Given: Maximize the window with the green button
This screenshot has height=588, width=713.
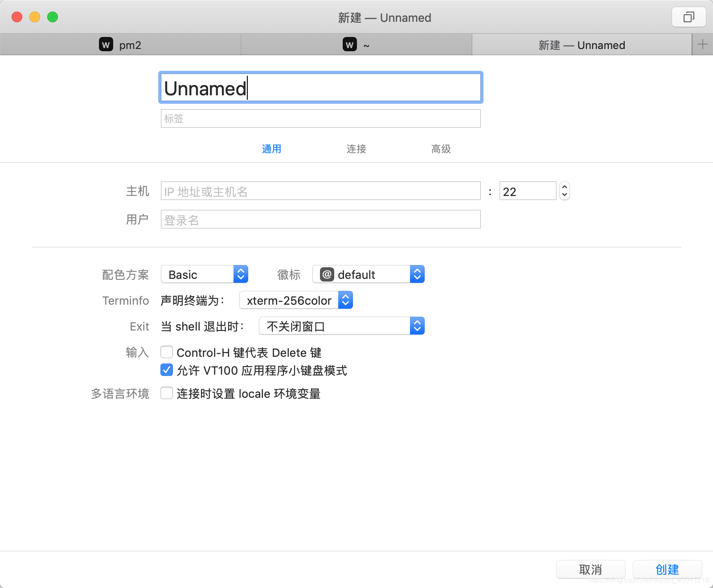Looking at the screenshot, I should tap(53, 17).
